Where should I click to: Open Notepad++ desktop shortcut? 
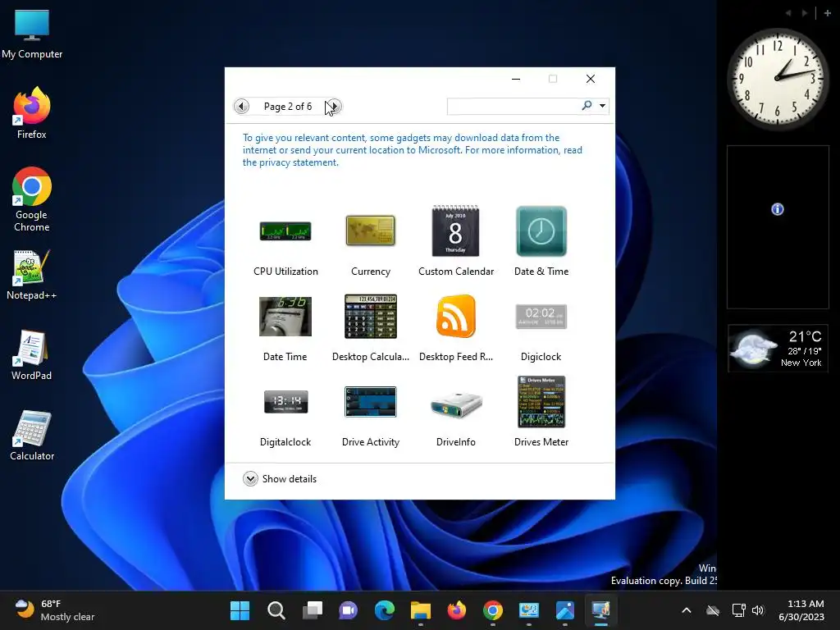tap(32, 274)
